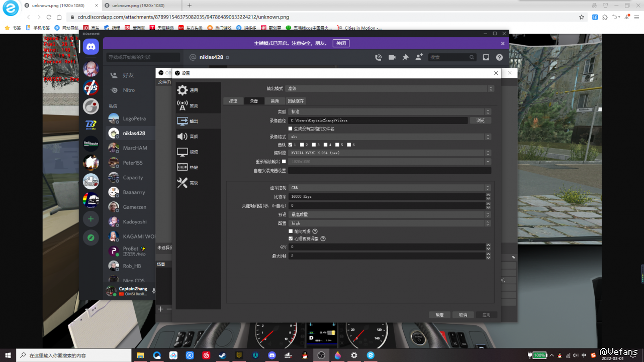Enable audio track 4 checkbox
This screenshot has width=644, height=362.
click(x=326, y=145)
